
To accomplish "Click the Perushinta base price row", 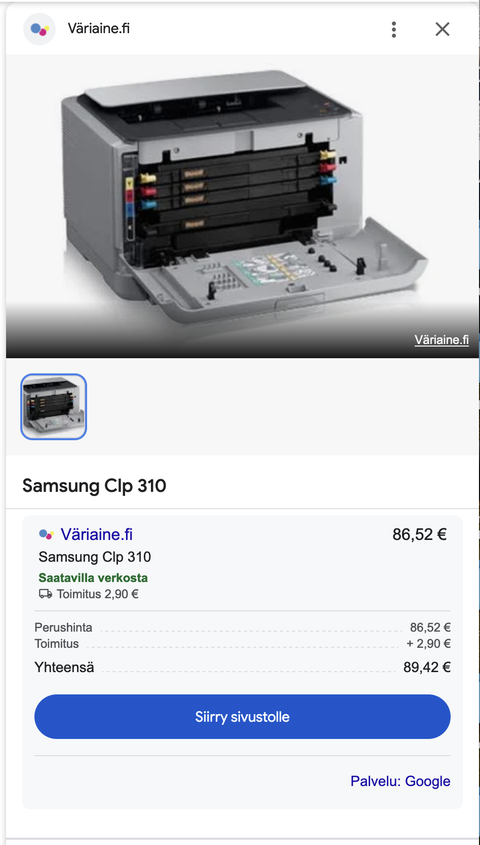I will (242, 628).
